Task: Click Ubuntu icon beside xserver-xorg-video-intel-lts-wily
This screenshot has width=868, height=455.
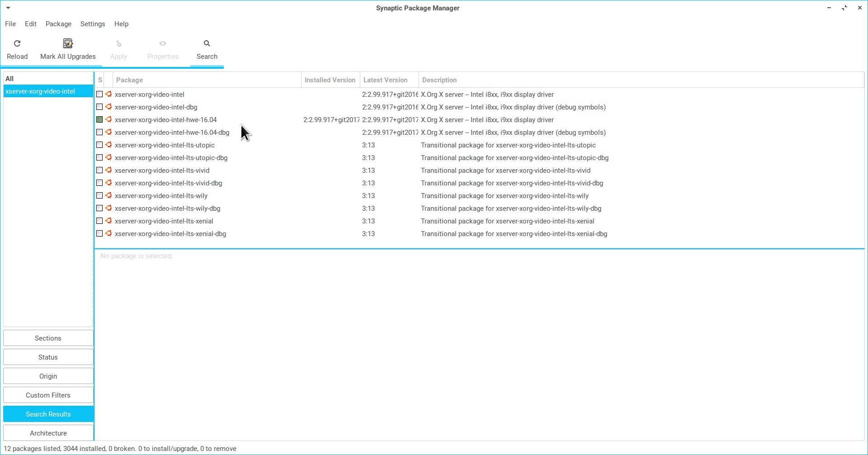Action: point(108,196)
